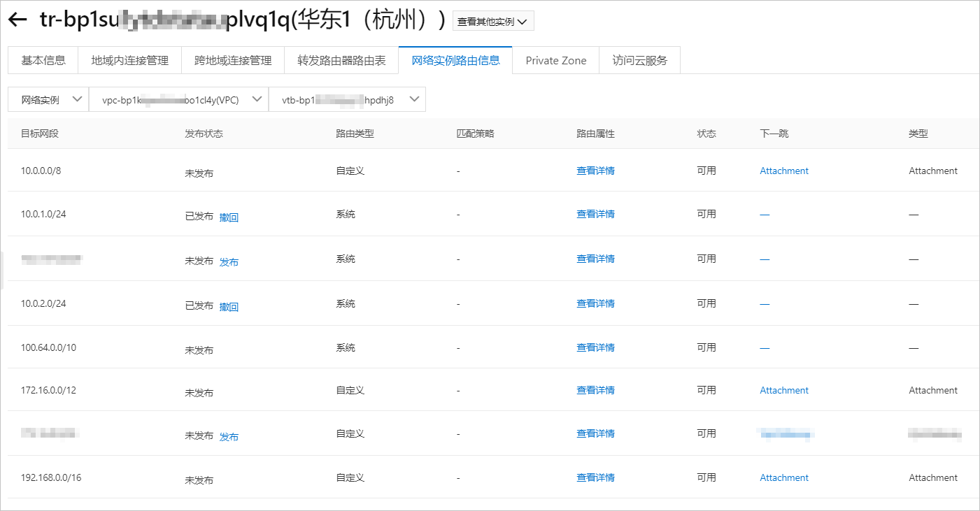
Task: Click 撤回 for the 10.0.1.0/24 route
Action: (x=229, y=217)
